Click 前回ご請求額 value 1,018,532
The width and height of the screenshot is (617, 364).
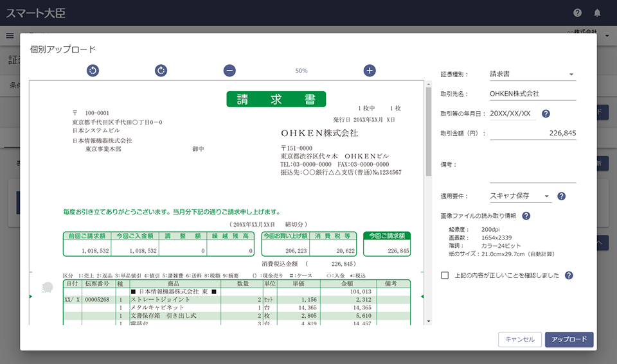point(95,251)
